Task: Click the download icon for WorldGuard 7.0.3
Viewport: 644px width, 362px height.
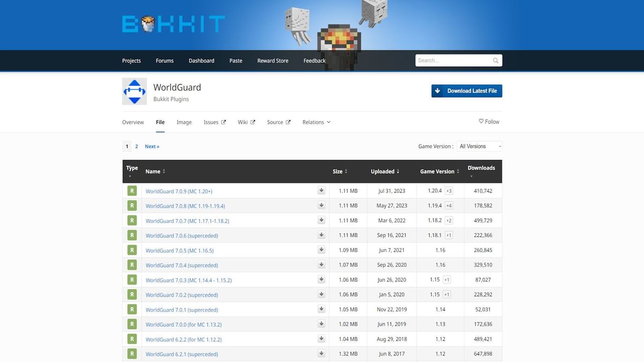Action: pyautogui.click(x=321, y=279)
